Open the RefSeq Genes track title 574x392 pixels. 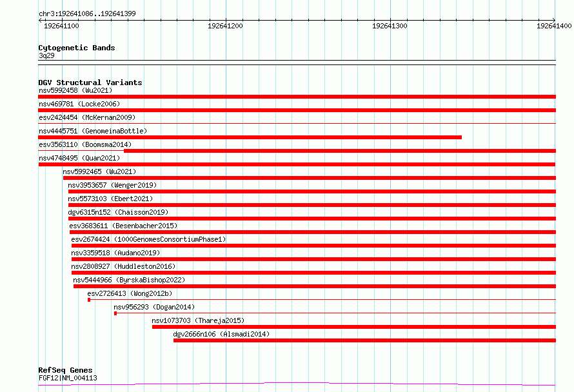click(x=65, y=370)
